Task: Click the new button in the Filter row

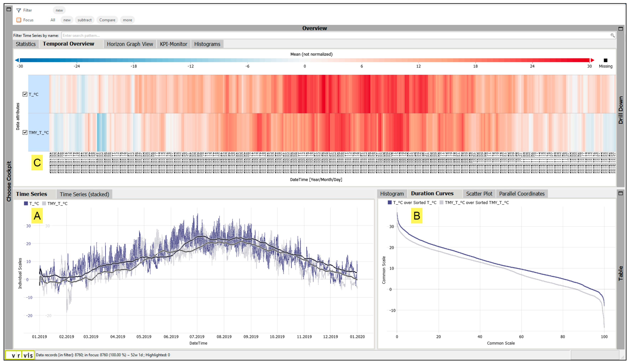Action: click(x=59, y=10)
